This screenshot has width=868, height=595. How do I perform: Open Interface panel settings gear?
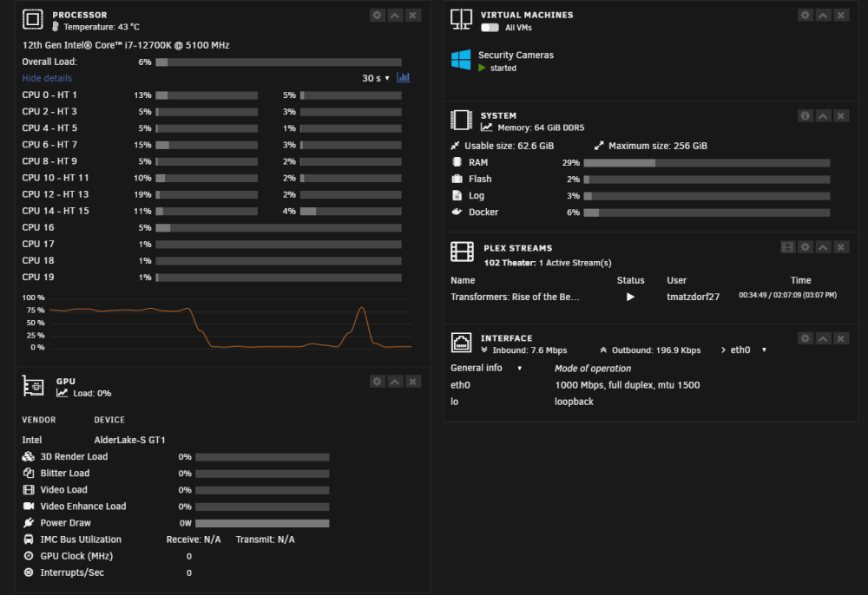806,338
